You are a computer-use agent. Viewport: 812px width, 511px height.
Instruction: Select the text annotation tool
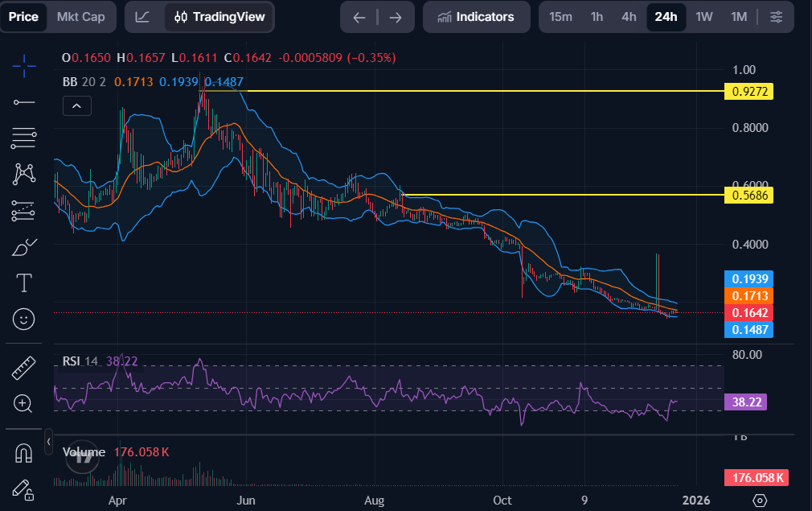pos(23,282)
